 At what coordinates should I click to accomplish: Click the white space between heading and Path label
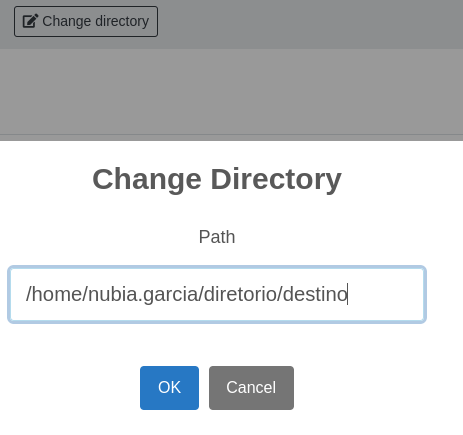coord(217,211)
